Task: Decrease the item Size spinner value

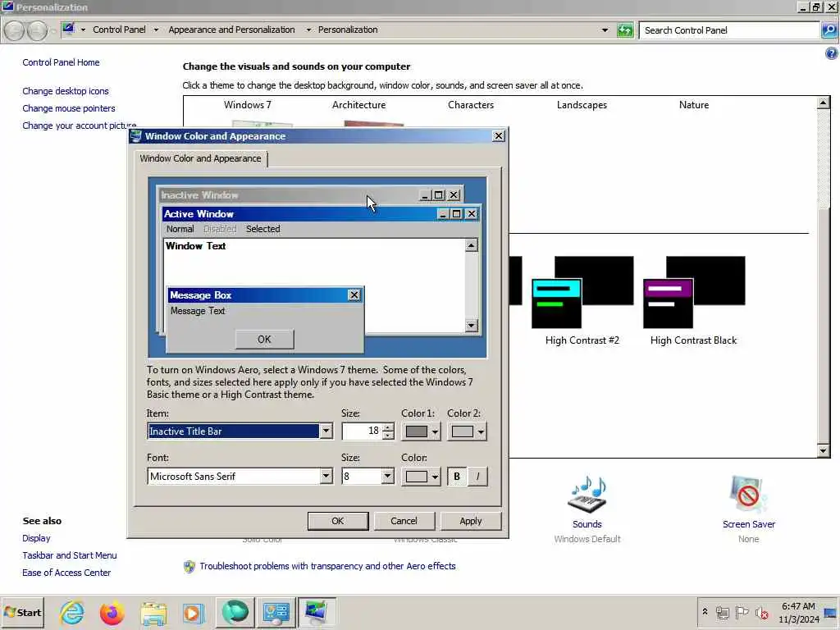Action: pyautogui.click(x=388, y=436)
